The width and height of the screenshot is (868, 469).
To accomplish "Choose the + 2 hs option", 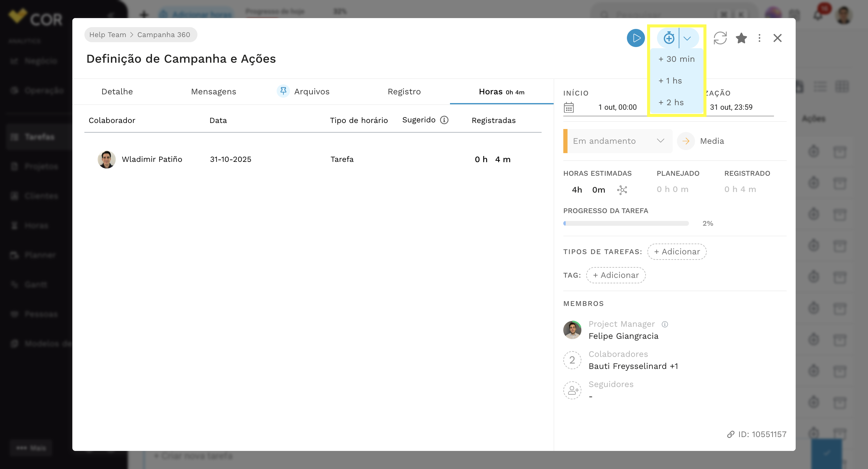I will pyautogui.click(x=677, y=102).
